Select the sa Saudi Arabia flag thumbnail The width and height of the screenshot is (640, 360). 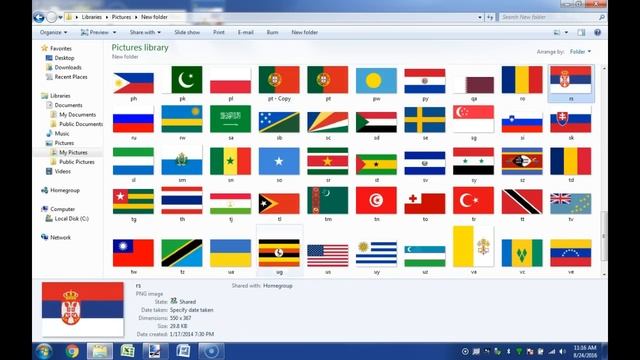click(x=231, y=119)
